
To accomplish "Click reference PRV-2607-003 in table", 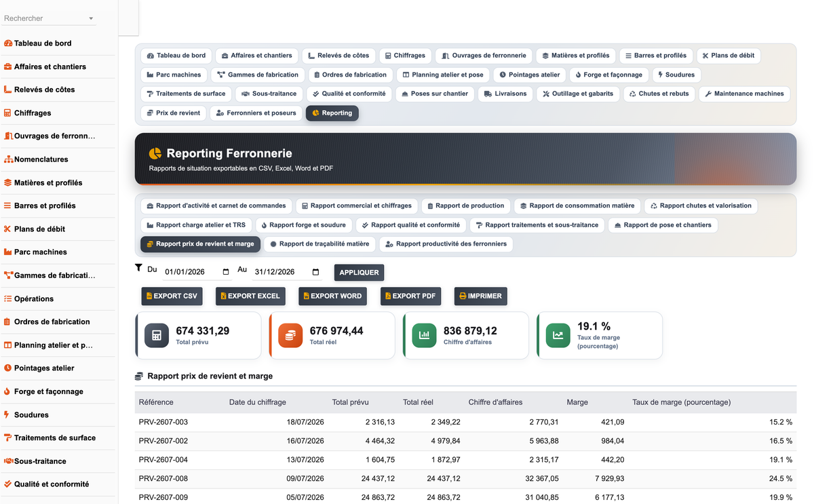I will point(163,422).
